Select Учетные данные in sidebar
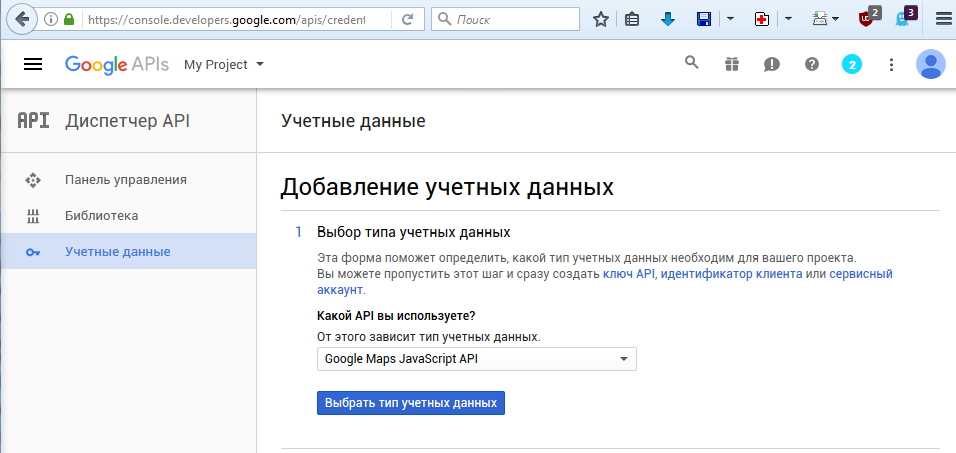Screen dimensions: 956x453 coord(129,251)
